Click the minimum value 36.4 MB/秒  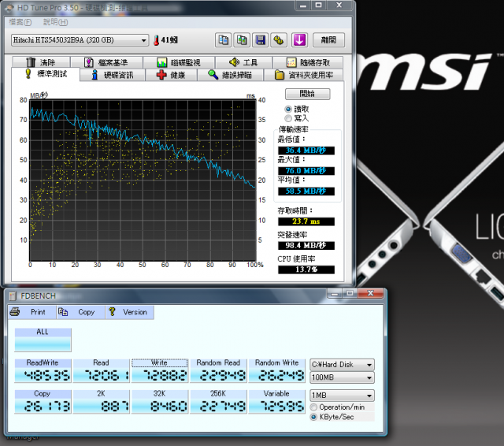pos(306,151)
